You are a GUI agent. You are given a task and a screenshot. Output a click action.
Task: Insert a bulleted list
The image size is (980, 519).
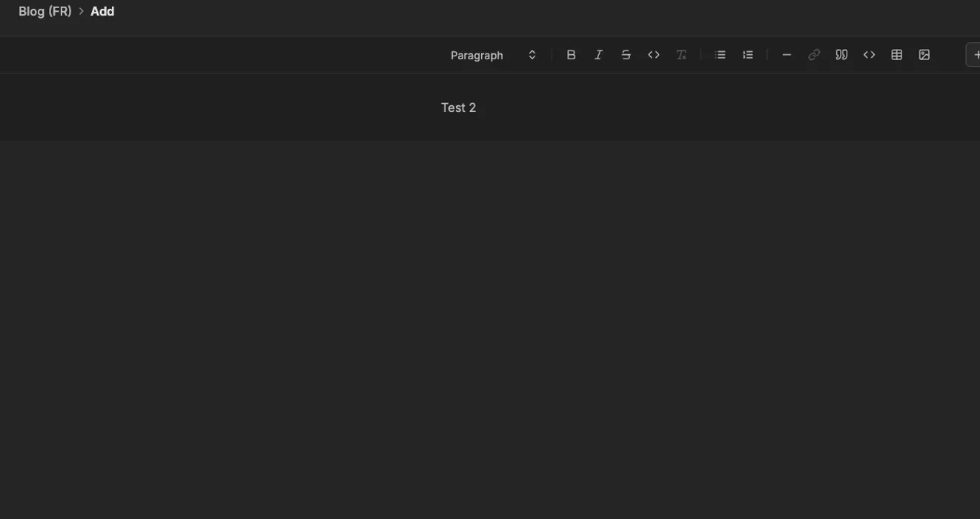720,55
